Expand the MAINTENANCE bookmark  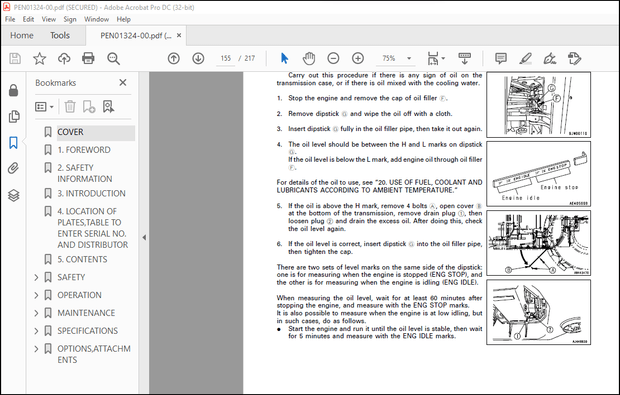pos(36,313)
